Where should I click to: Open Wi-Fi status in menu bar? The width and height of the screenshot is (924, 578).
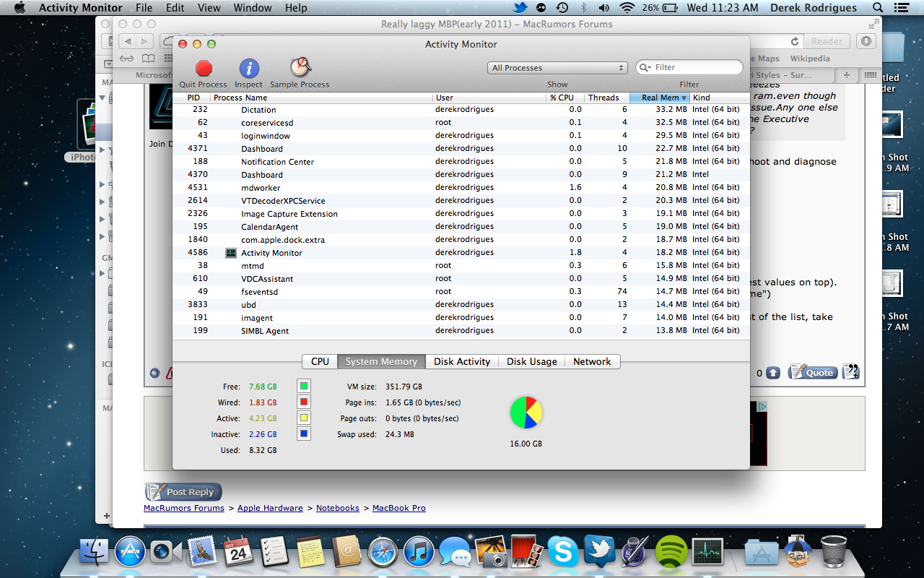pos(627,8)
